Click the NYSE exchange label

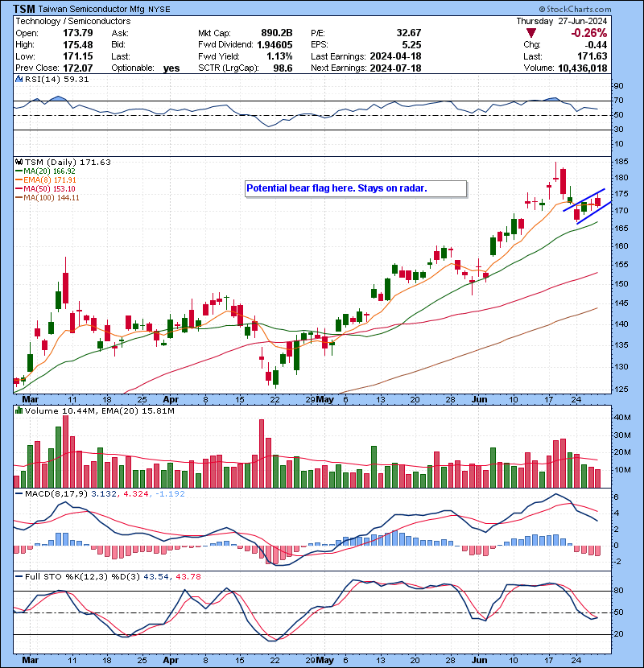[159, 10]
